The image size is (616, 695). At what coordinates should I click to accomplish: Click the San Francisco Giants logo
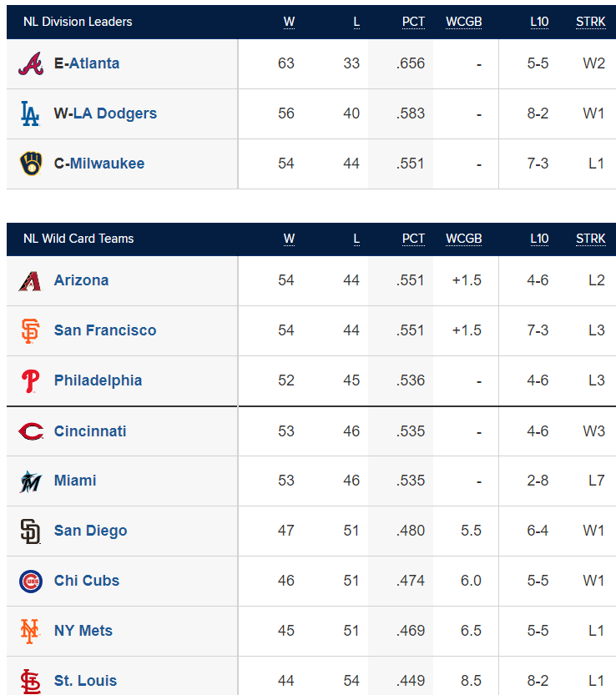click(31, 330)
